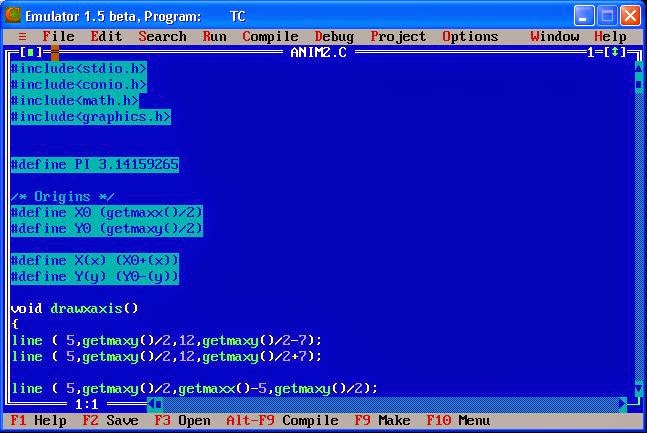
Task: Open the Search menu
Action: 162,36
